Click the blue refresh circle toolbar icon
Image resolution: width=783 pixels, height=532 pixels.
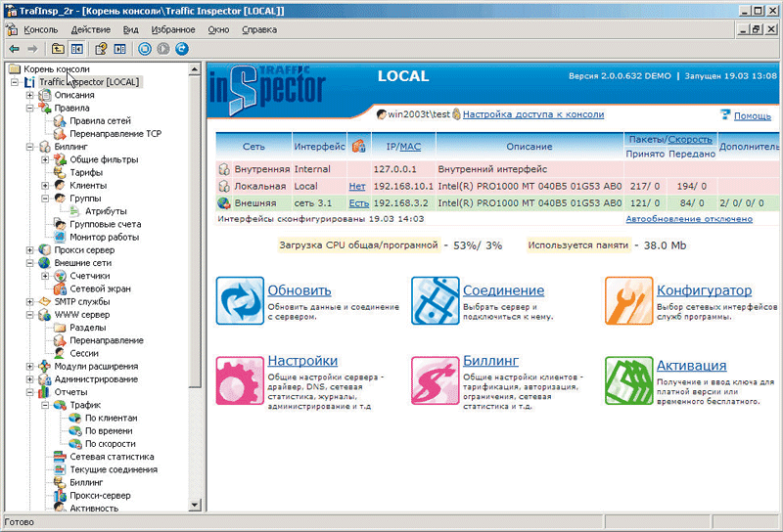[x=182, y=49]
